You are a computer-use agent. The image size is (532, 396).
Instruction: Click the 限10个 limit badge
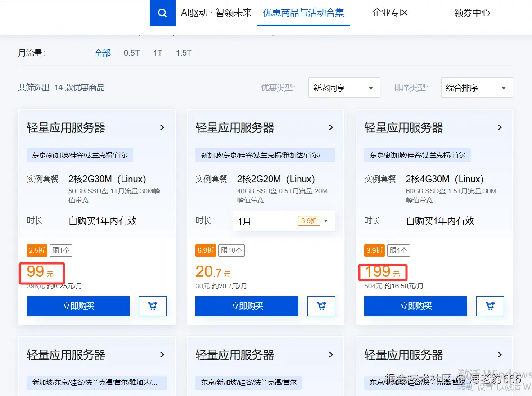point(231,251)
